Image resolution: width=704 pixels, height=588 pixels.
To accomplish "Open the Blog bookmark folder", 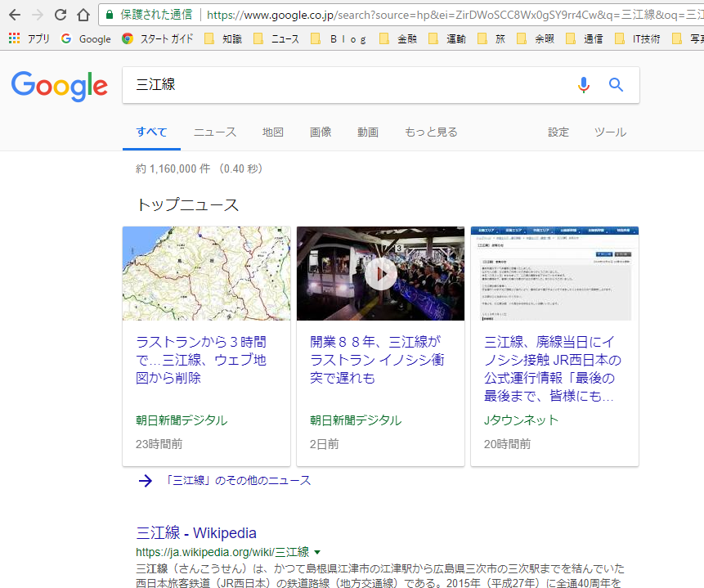I will pos(339,39).
